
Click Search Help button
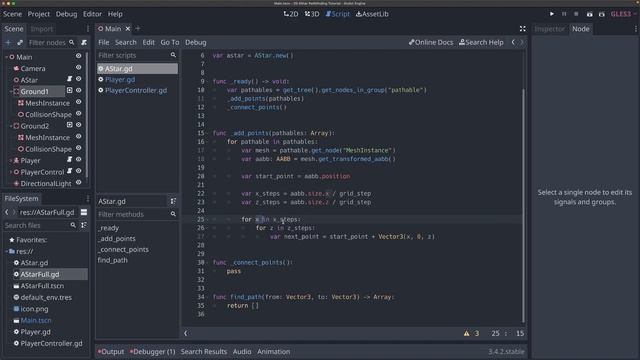[481, 42]
